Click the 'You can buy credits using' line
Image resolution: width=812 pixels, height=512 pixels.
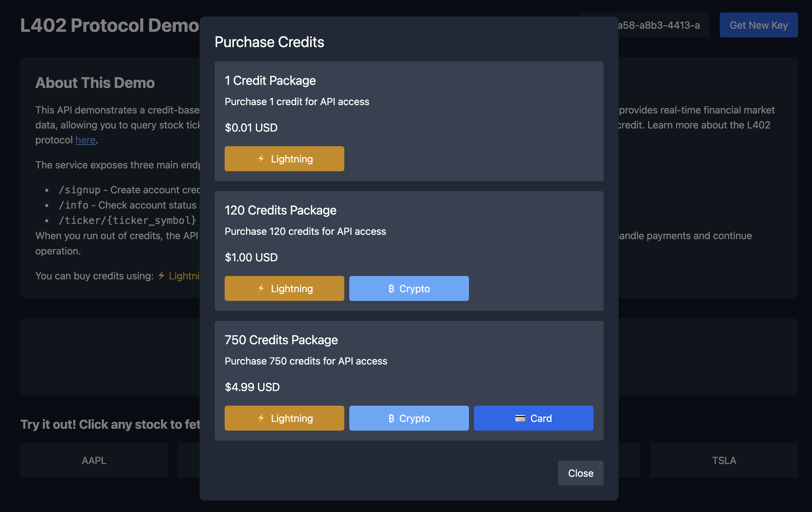coord(118,276)
